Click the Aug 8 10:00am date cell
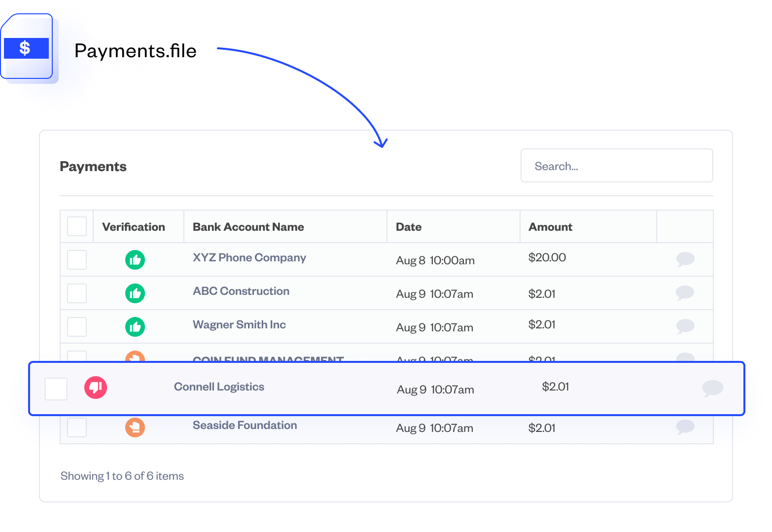 coord(435,260)
